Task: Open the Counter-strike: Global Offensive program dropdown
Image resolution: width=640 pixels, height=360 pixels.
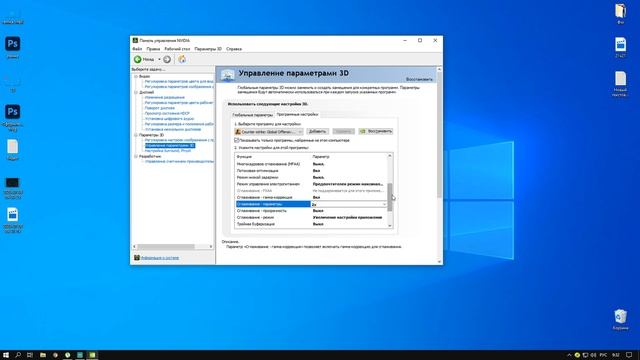Action: [x=269, y=132]
